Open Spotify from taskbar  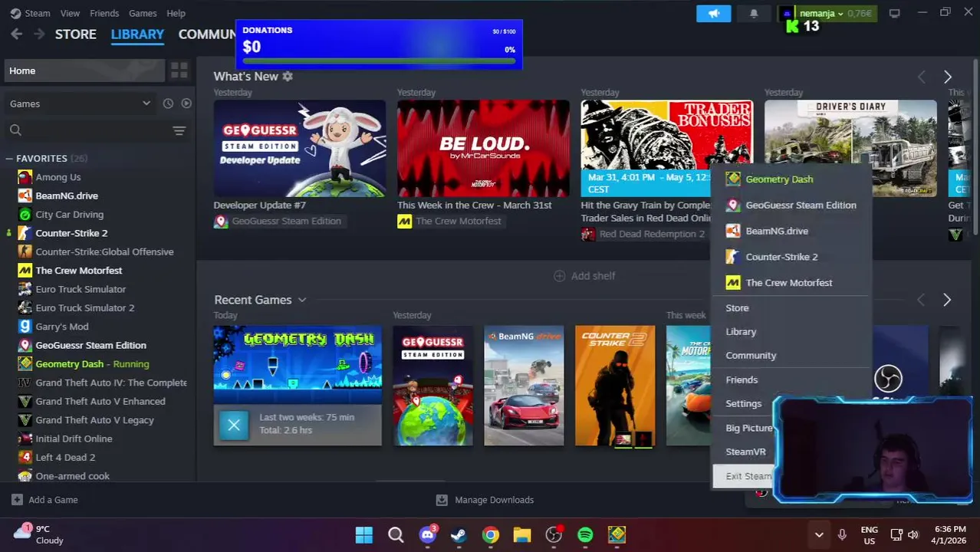pyautogui.click(x=585, y=534)
